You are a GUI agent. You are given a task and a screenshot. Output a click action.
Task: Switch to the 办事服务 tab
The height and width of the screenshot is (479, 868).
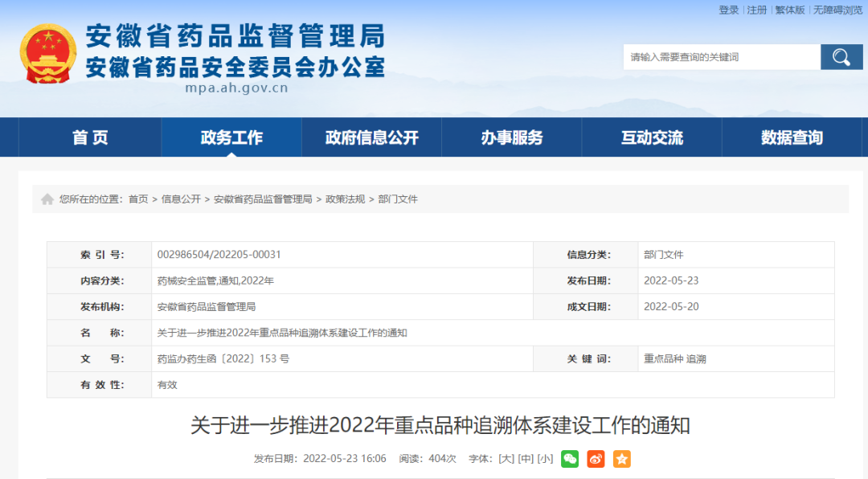click(x=511, y=137)
